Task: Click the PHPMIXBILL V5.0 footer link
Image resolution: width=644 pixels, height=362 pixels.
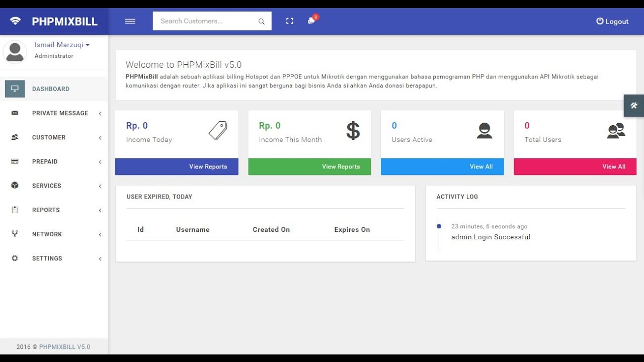Action: click(64, 347)
